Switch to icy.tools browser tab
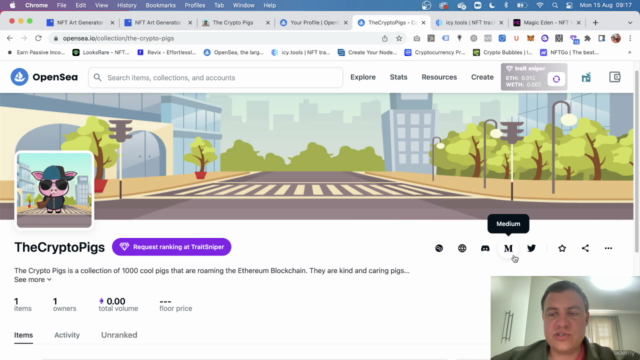 coord(469,22)
